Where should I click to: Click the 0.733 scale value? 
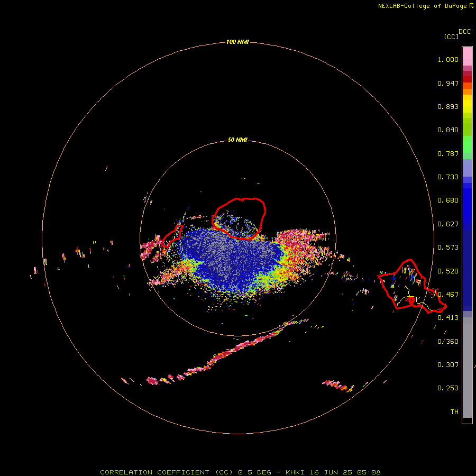(x=448, y=177)
